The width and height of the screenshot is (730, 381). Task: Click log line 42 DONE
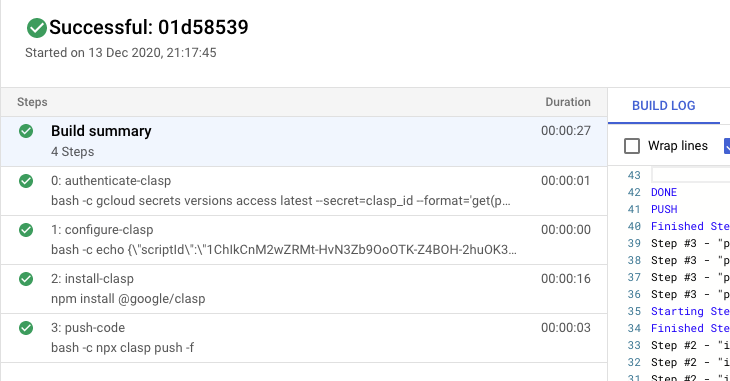click(x=664, y=192)
